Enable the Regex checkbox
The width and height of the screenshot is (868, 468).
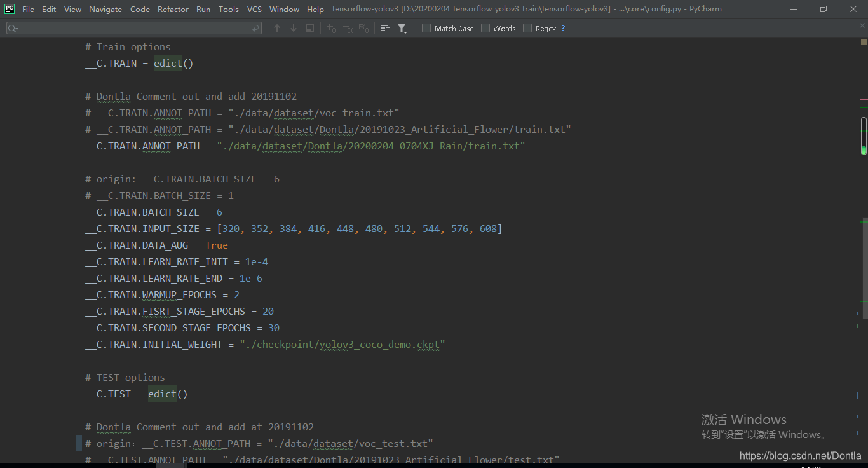[527, 29]
